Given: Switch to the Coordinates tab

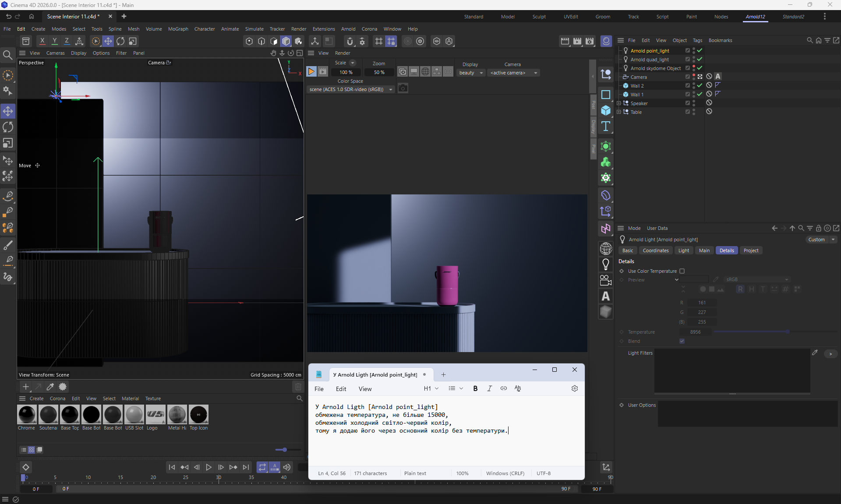Looking at the screenshot, I should tap(655, 250).
